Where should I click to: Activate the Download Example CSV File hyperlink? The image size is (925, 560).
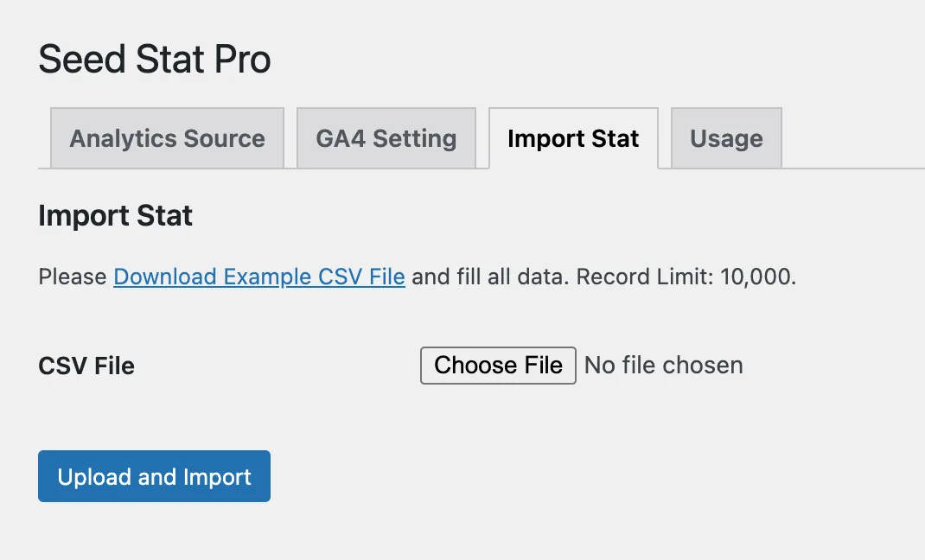point(258,277)
